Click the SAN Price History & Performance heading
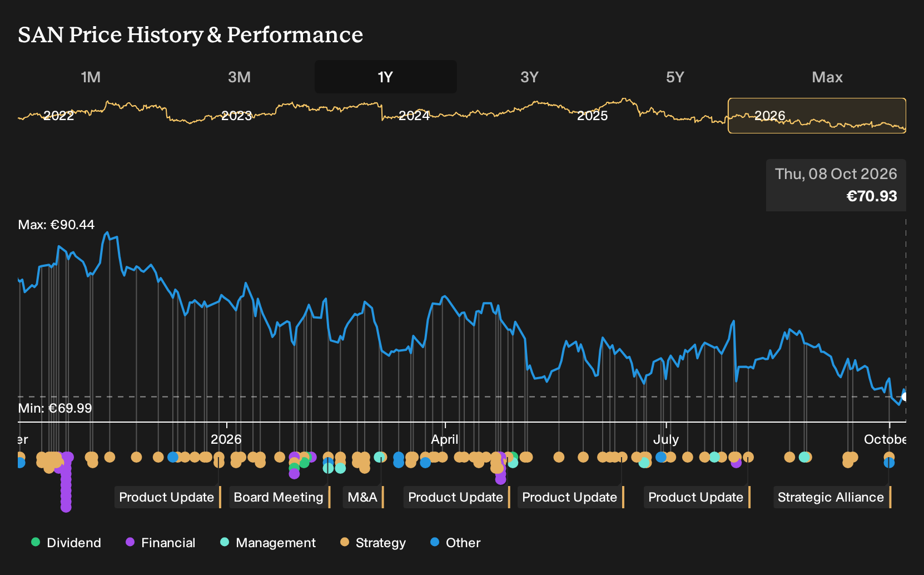Image resolution: width=924 pixels, height=575 pixels. point(191,34)
